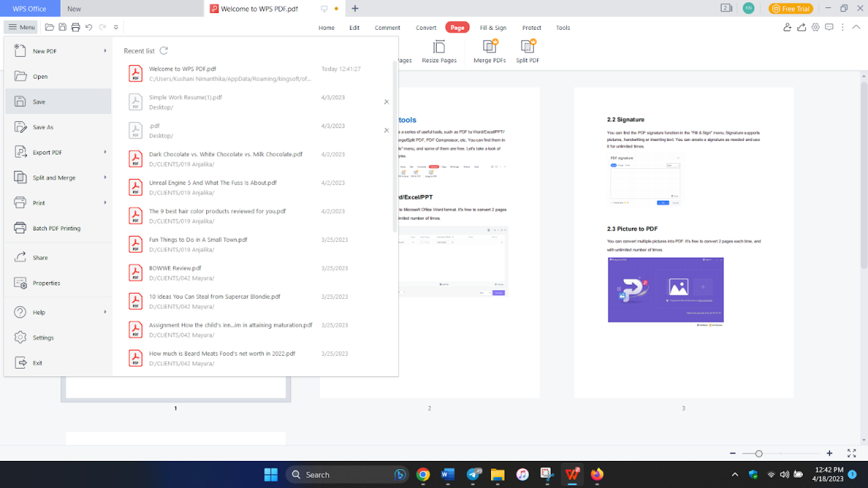
Task: Click the Undo icon in the quick access toolbar
Action: [x=89, y=26]
